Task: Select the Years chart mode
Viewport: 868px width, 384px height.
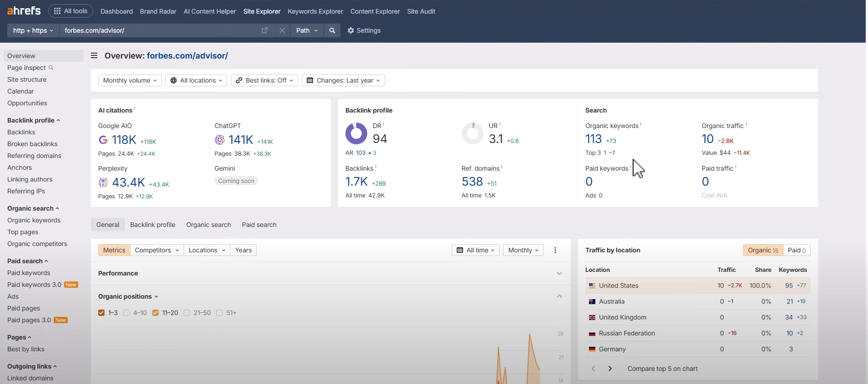Action: click(243, 250)
